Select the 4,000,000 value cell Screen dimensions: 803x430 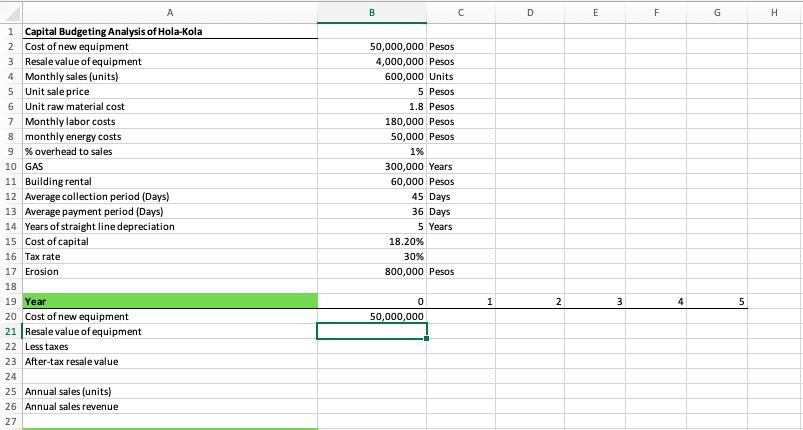point(372,61)
